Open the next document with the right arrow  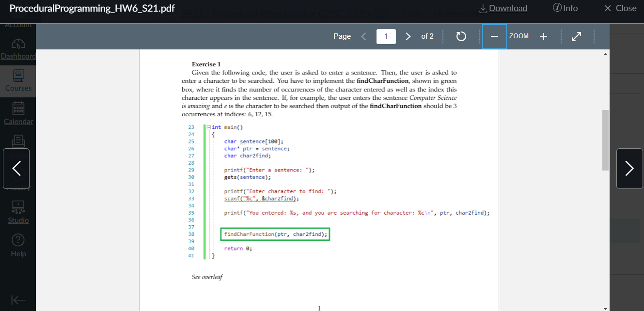(x=629, y=168)
